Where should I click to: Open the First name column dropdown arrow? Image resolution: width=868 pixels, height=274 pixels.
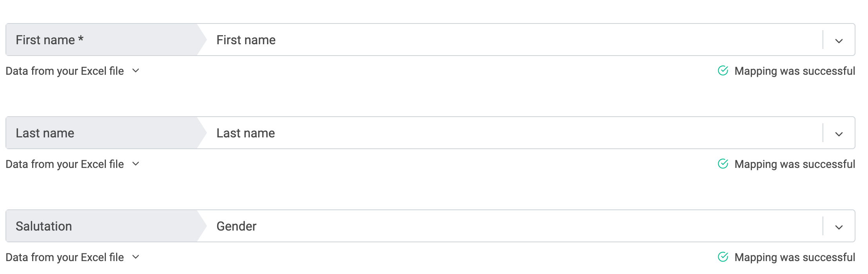(x=839, y=41)
